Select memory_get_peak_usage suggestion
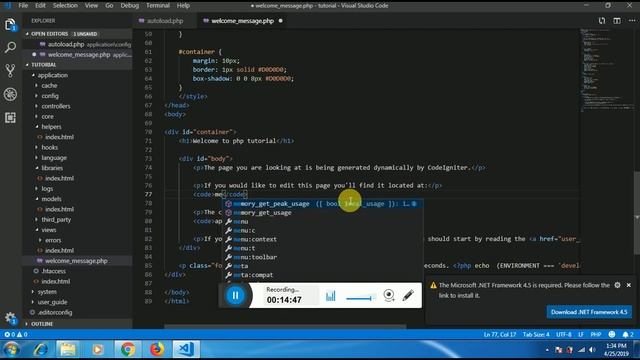640x360 pixels. pos(322,204)
